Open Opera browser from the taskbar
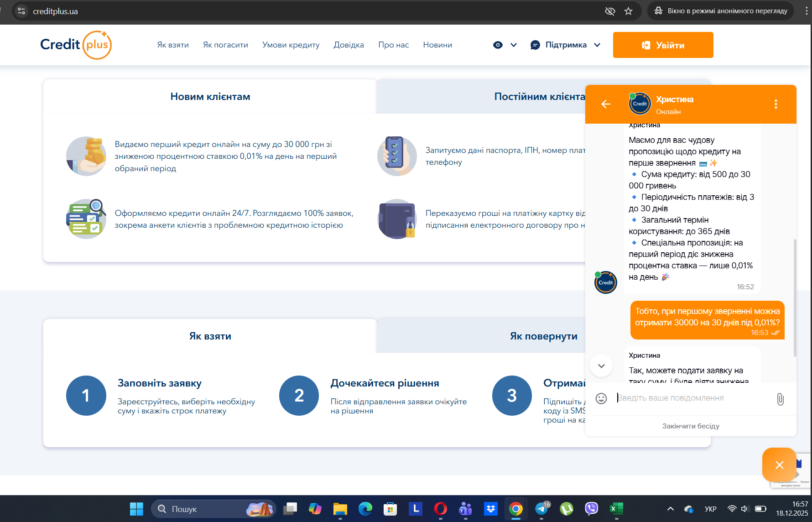 441,509
